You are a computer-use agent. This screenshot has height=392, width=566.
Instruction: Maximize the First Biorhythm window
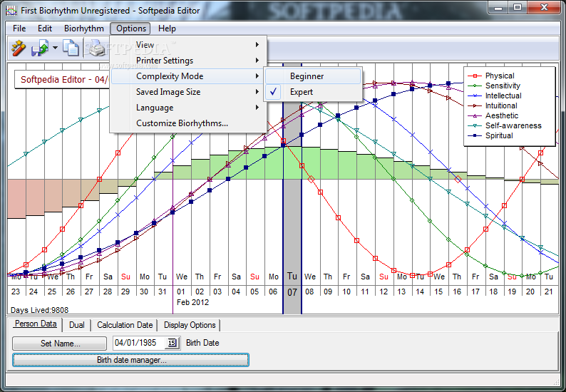point(518,7)
